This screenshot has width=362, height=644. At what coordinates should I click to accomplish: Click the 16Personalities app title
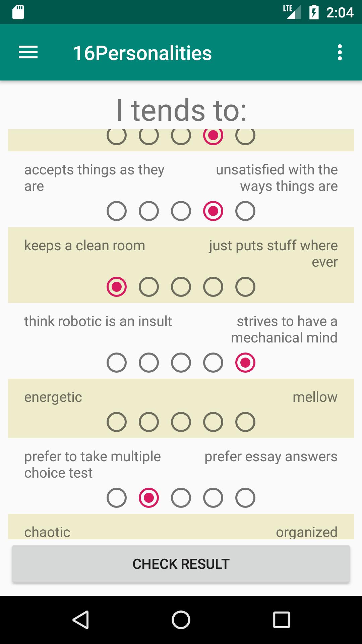tap(142, 52)
